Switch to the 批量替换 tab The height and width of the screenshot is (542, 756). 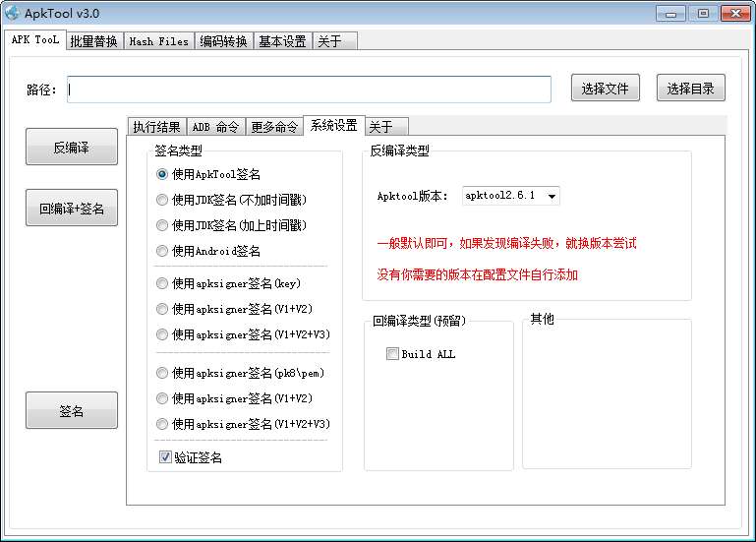(93, 41)
